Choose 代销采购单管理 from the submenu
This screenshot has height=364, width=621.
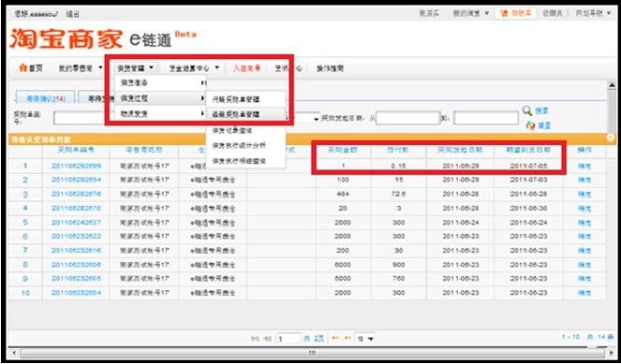coord(236,99)
